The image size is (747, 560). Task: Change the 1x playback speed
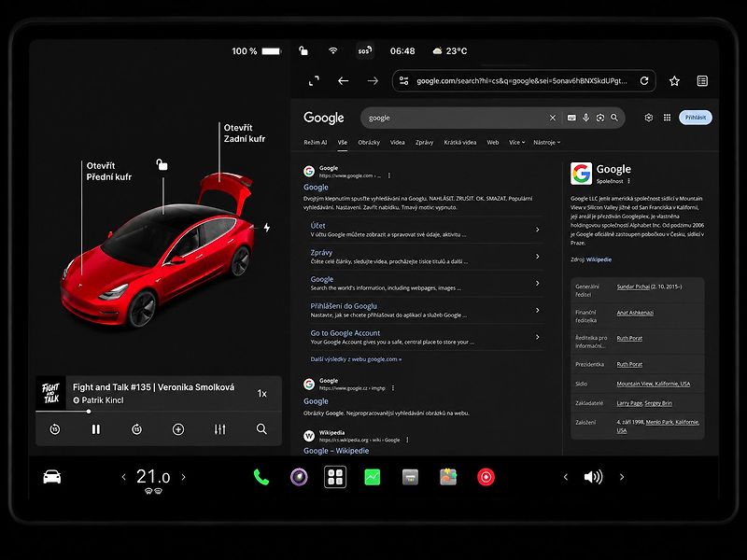[262, 393]
